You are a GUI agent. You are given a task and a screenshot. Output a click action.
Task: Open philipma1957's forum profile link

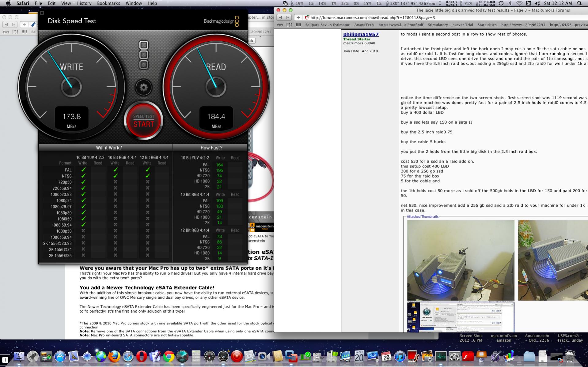(x=361, y=34)
